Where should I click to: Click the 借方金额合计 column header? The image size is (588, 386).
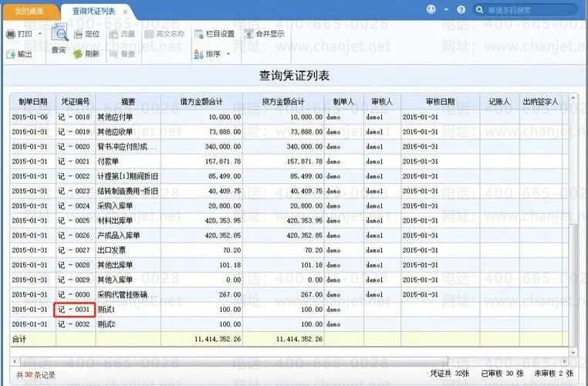(x=201, y=102)
